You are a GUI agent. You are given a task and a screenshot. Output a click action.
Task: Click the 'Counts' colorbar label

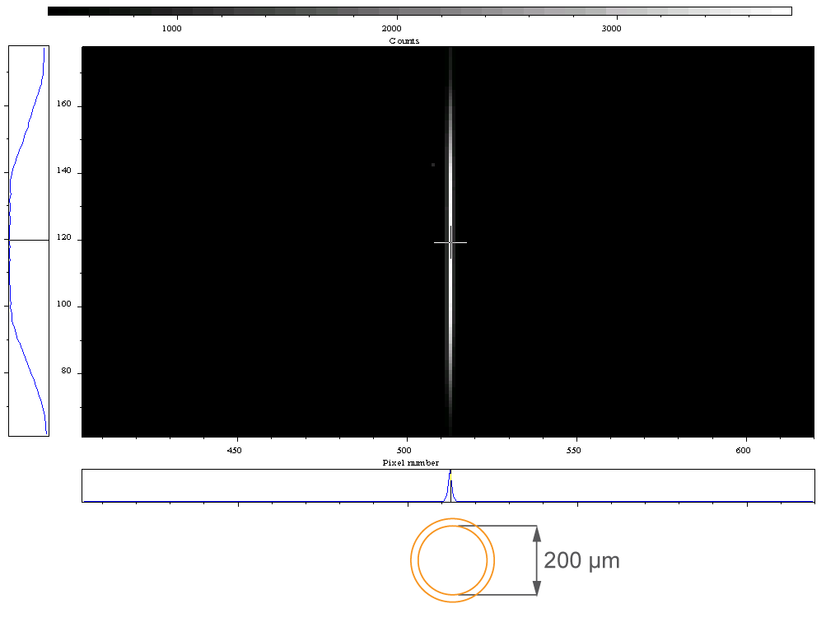click(x=404, y=40)
